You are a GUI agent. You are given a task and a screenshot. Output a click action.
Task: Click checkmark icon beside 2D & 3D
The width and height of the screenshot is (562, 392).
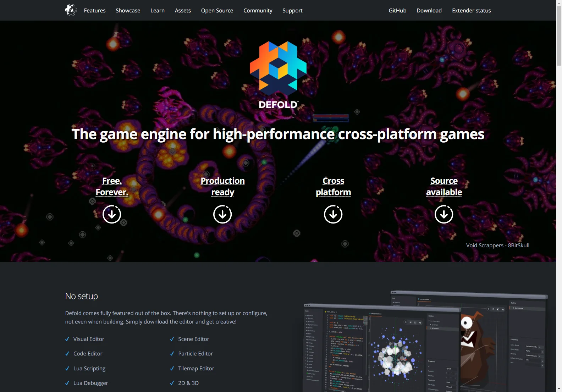click(172, 383)
